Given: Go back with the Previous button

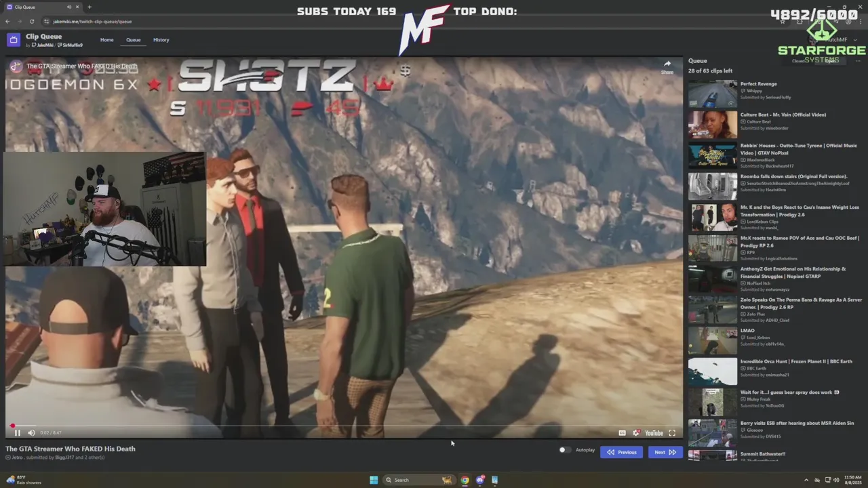Looking at the screenshot, I should point(621,452).
